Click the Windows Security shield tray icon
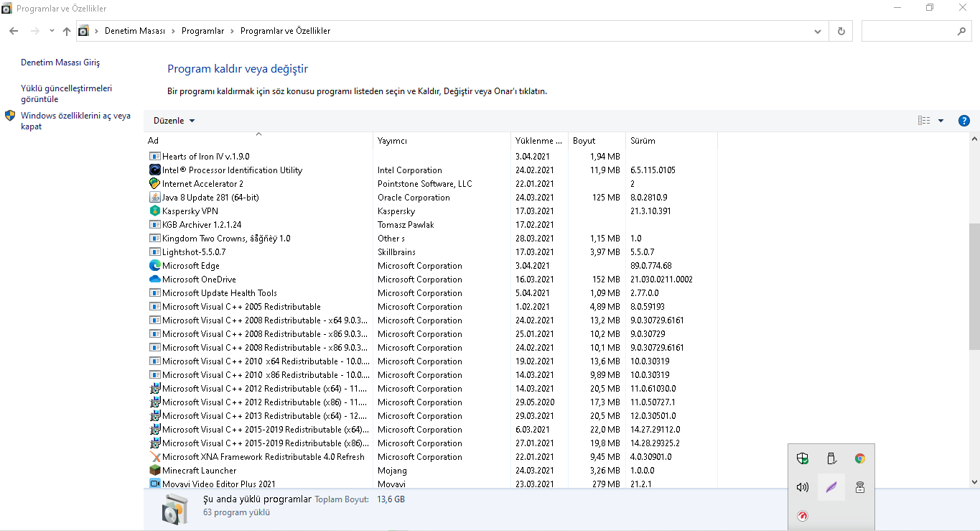 (803, 458)
